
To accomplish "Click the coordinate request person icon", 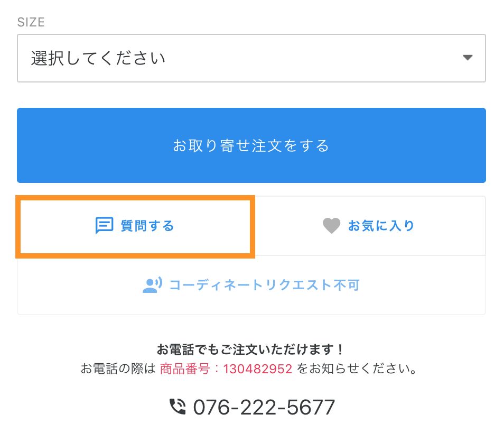I will (x=152, y=285).
